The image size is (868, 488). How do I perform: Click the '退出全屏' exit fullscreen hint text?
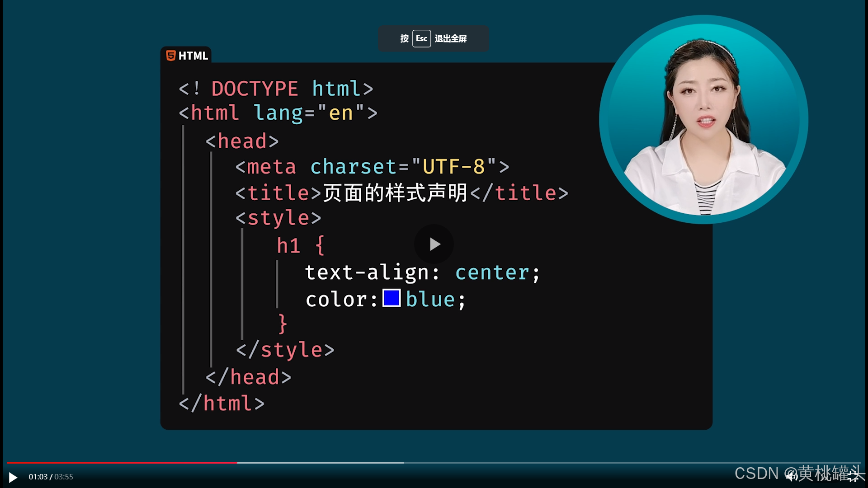(451, 39)
